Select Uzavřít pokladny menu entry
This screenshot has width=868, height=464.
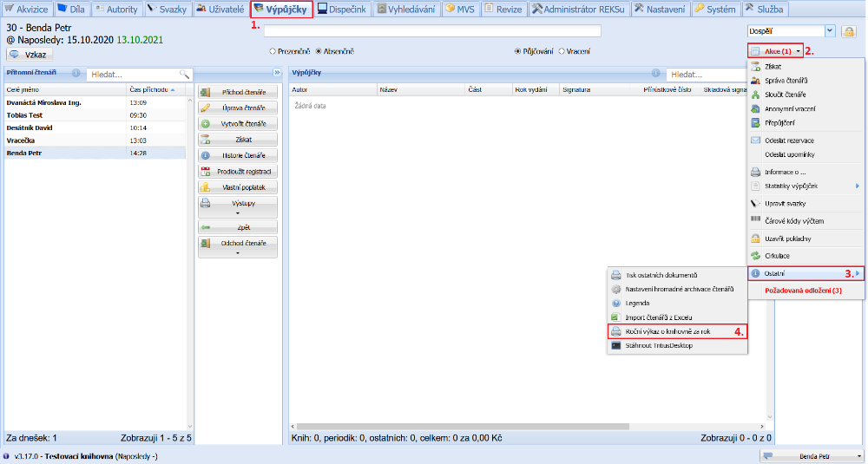[787, 239]
